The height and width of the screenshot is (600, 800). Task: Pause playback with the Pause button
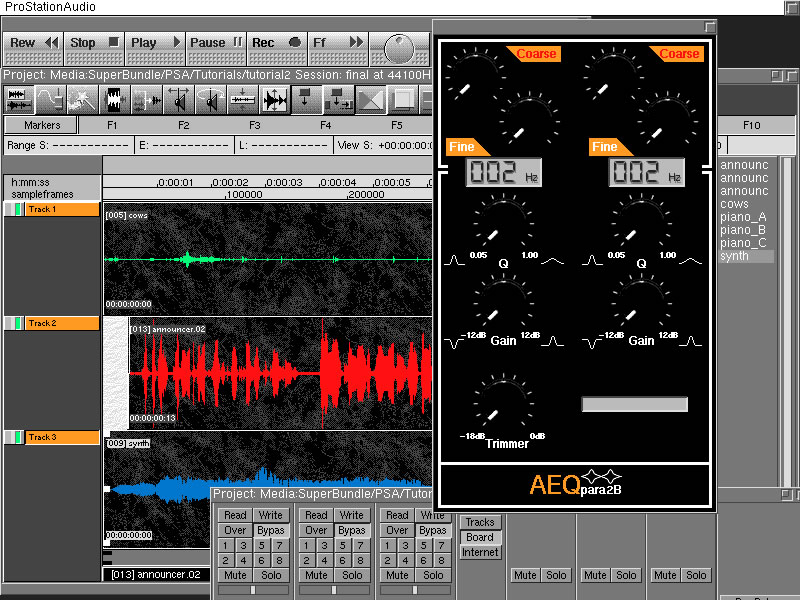[x=216, y=48]
